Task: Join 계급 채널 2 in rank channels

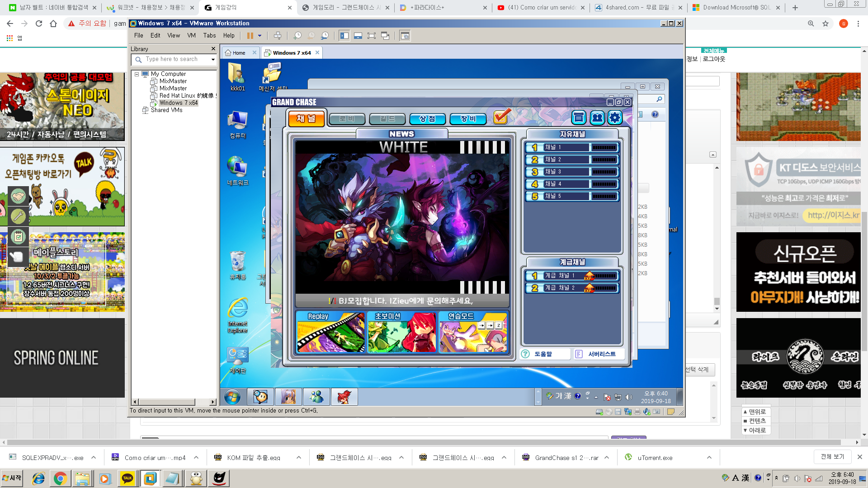Action: (572, 288)
